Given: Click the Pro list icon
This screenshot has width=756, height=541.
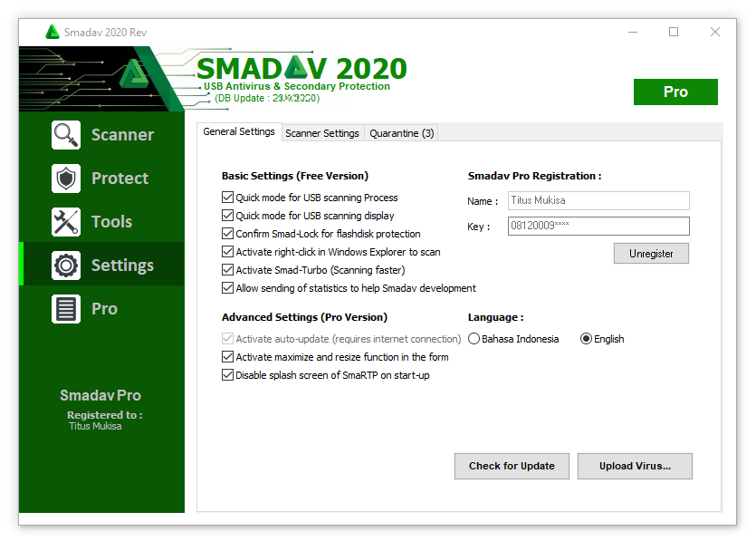Looking at the screenshot, I should [66, 308].
